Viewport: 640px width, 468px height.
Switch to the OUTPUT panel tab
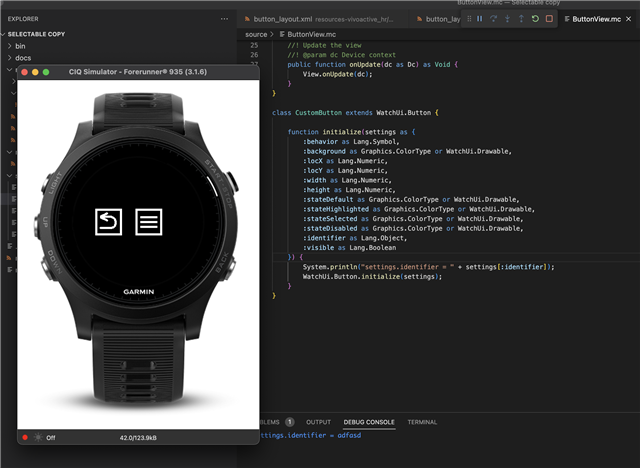click(318, 422)
